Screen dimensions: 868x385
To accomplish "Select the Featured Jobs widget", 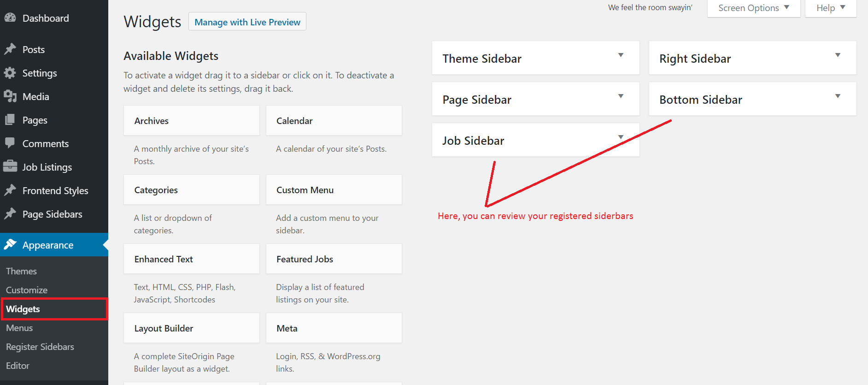I will 334,259.
